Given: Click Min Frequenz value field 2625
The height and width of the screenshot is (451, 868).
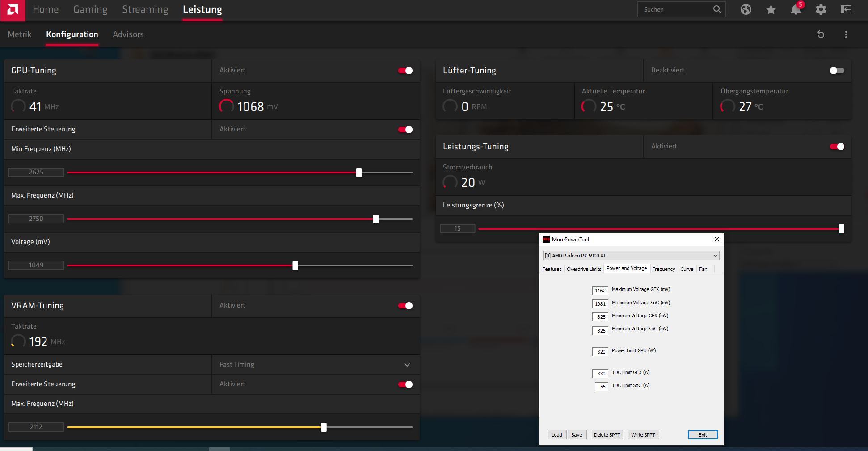Looking at the screenshot, I should 36,172.
